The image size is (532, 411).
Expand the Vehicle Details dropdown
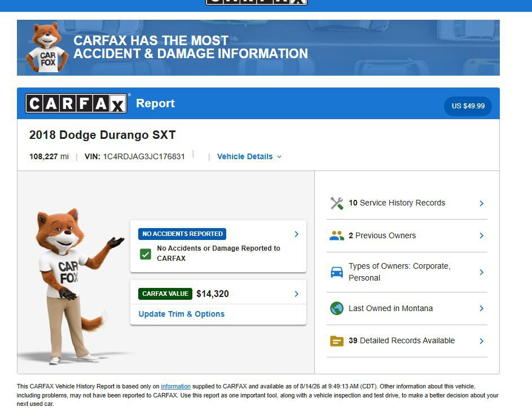click(x=249, y=156)
